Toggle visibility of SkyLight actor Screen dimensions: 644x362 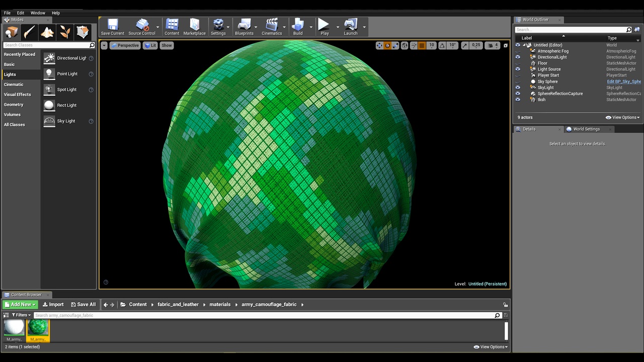coord(518,87)
